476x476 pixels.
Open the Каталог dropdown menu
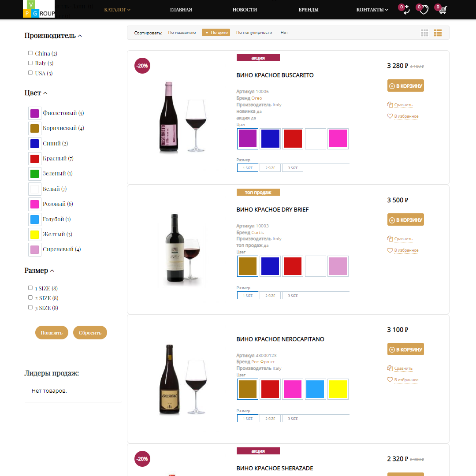click(x=117, y=10)
